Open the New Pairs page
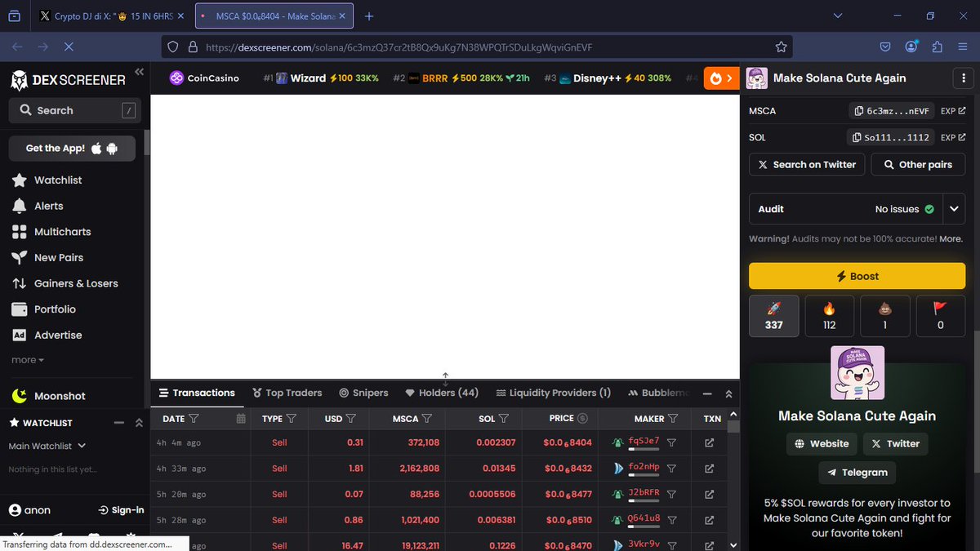This screenshot has height=551, width=980. pos(47,258)
